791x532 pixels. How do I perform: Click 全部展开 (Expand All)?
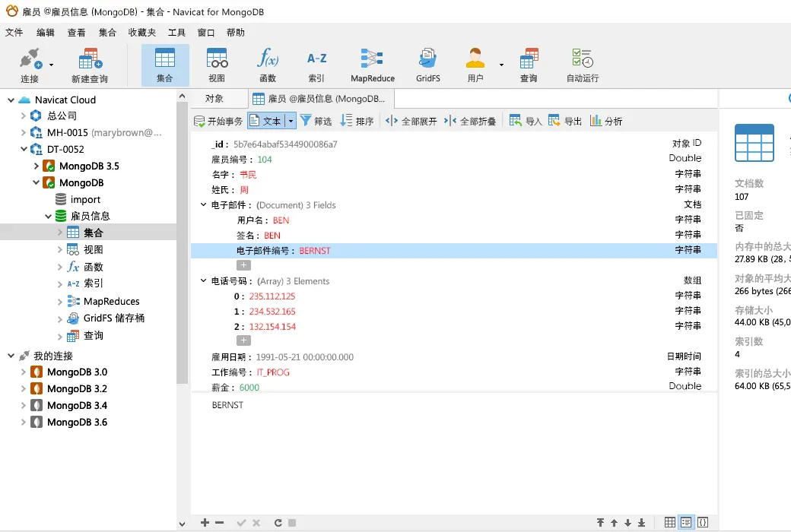coord(411,121)
